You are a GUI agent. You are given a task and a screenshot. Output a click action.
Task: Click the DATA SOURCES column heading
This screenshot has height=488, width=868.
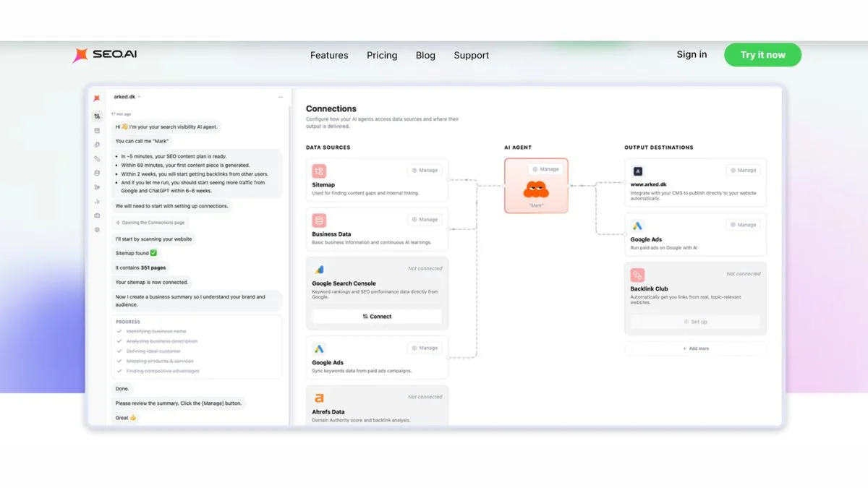click(328, 147)
